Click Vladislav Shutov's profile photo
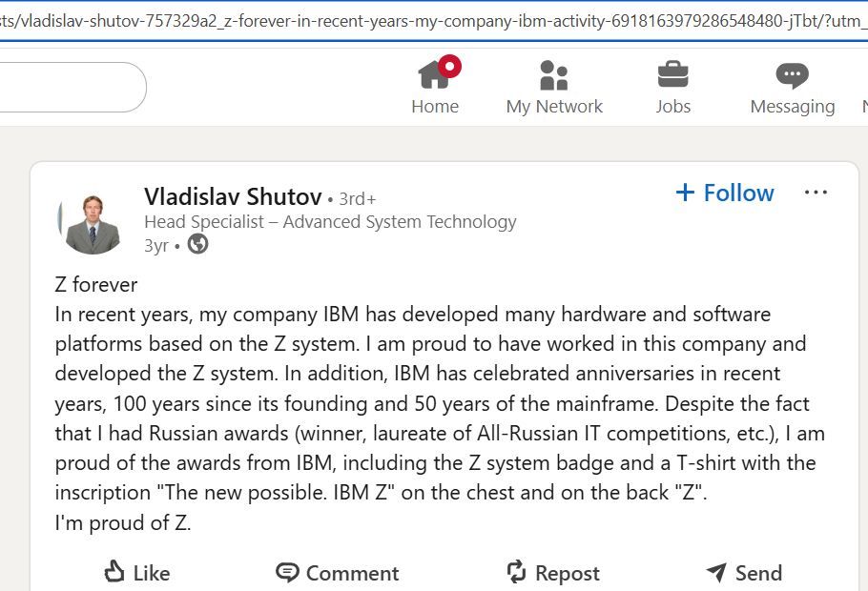Screen dimensions: 868x591 [x=91, y=222]
